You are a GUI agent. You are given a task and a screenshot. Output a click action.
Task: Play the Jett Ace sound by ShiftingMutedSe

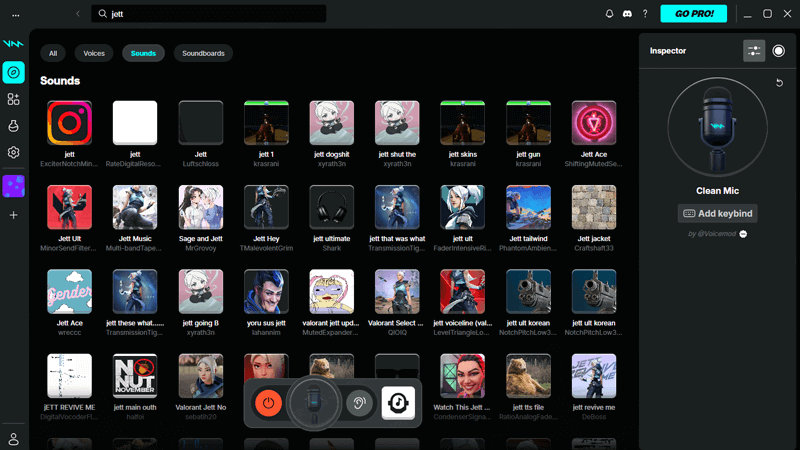click(594, 123)
